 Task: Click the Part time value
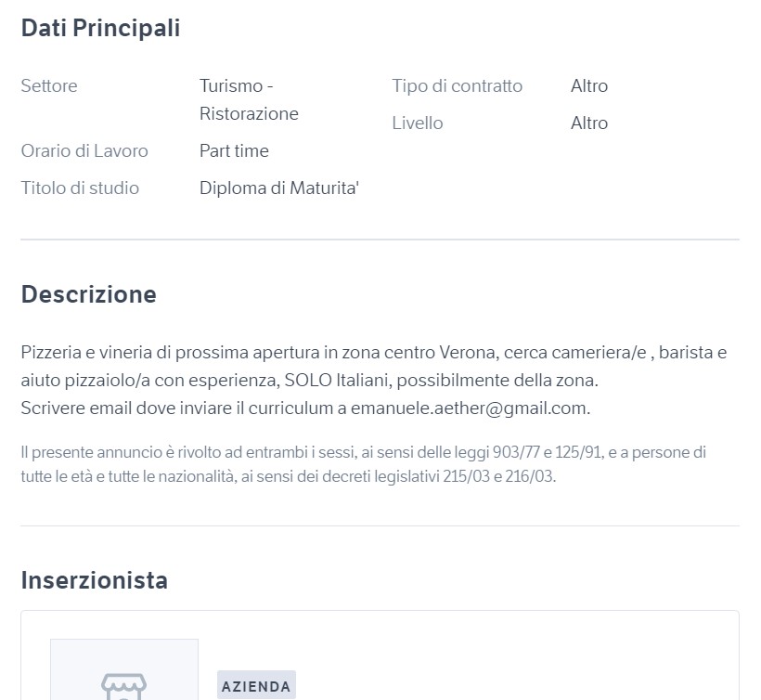pyautogui.click(x=234, y=151)
